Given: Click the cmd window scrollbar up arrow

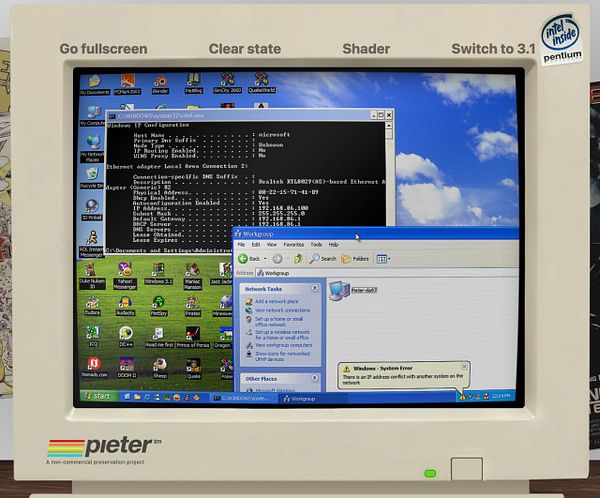Looking at the screenshot, I should point(389,125).
